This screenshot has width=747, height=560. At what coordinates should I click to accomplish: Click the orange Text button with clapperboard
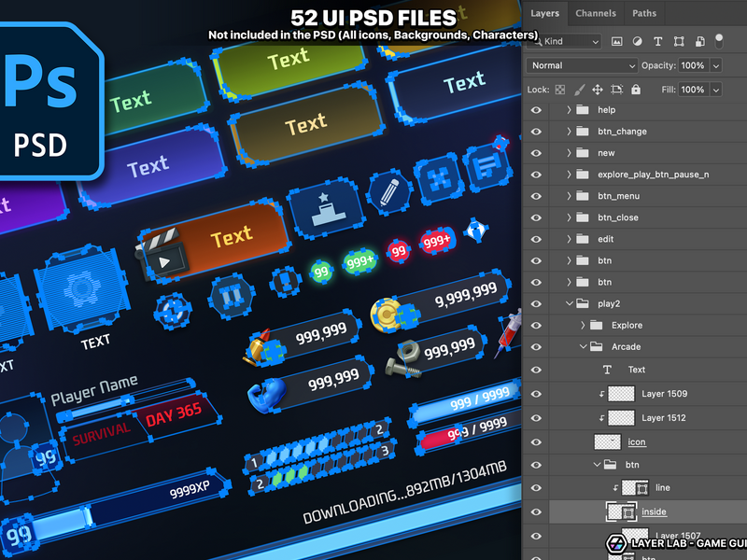215,240
